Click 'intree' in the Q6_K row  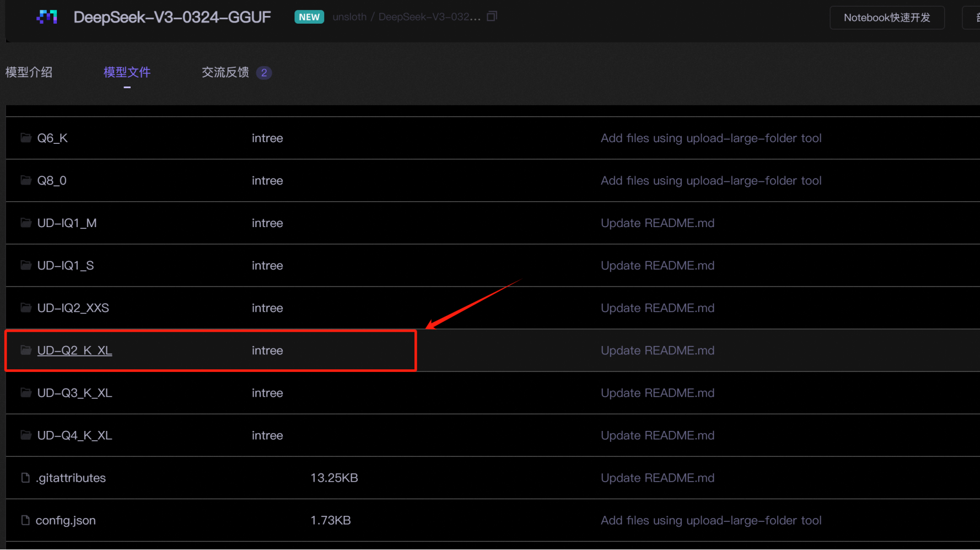click(267, 138)
